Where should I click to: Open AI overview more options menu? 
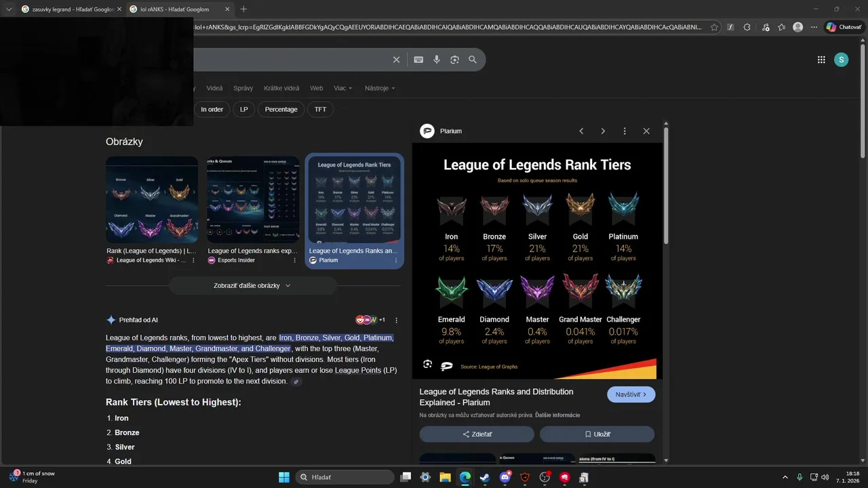coord(397,320)
